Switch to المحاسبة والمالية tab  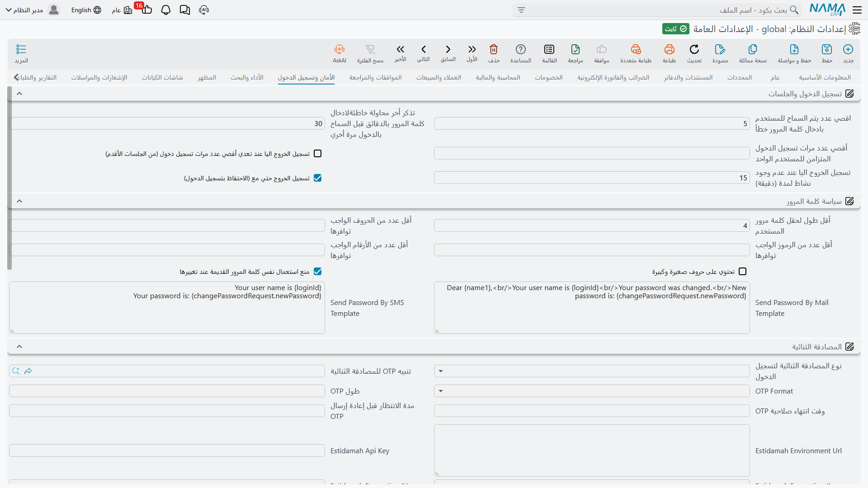[498, 77]
